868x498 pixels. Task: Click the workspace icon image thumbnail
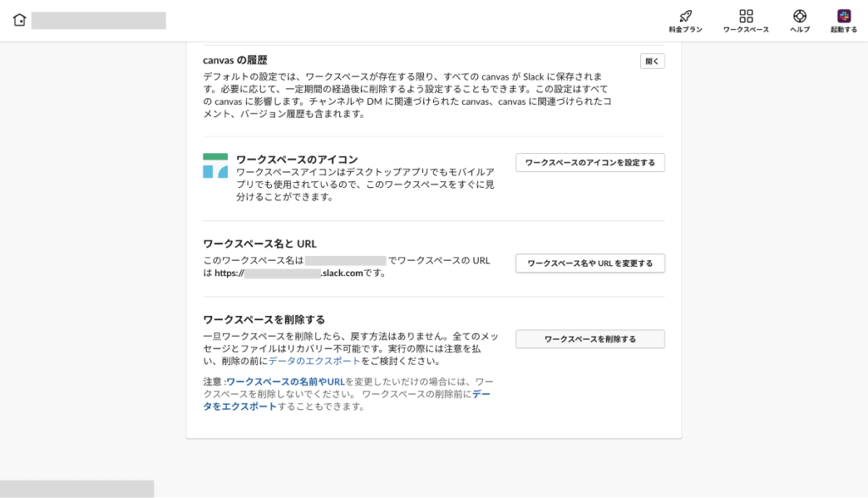coord(215,166)
